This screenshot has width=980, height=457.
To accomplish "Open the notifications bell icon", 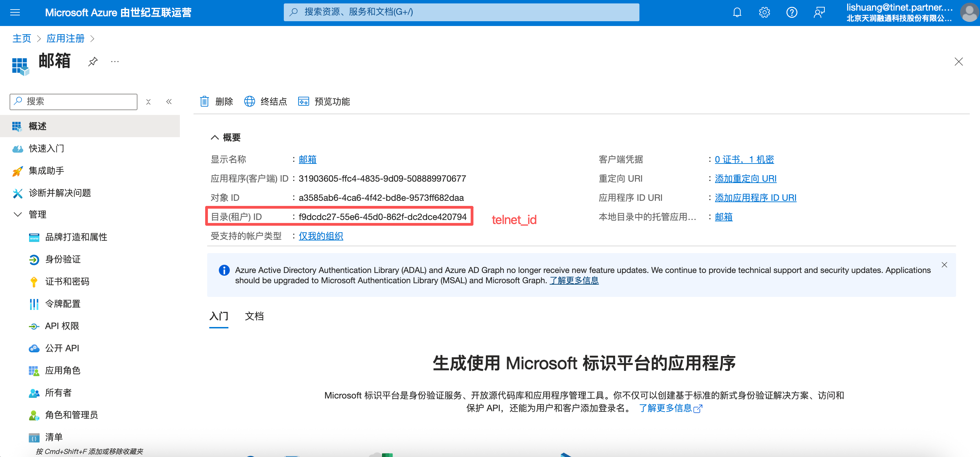I will 737,13.
